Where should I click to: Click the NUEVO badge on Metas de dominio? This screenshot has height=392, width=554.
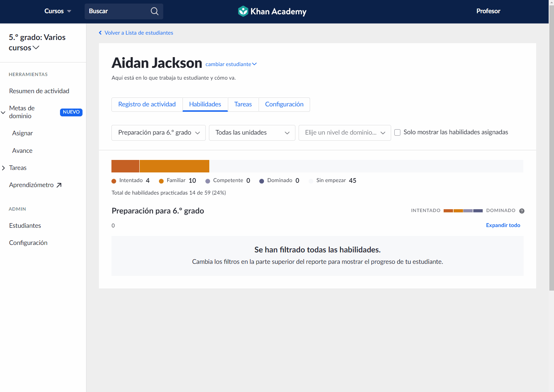(71, 112)
